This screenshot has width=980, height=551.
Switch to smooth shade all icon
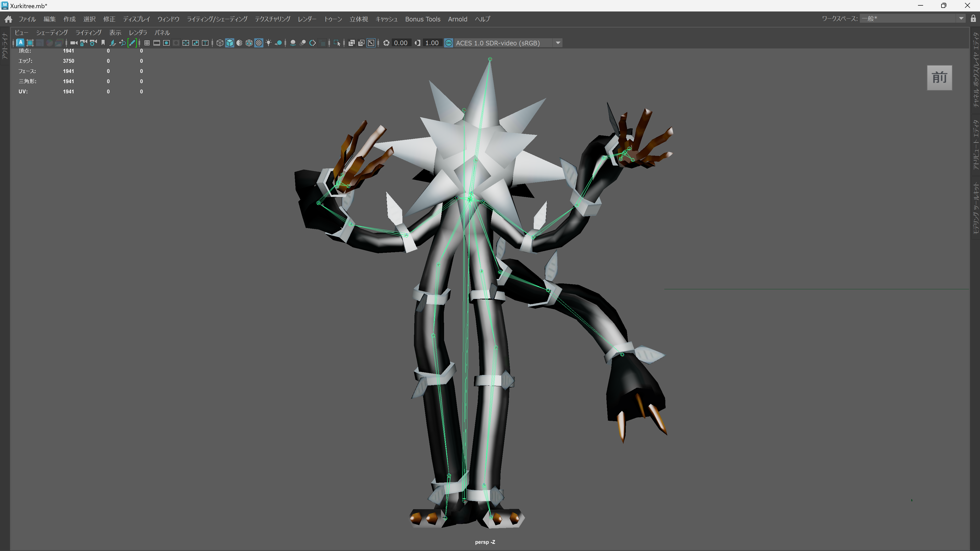coord(229,43)
